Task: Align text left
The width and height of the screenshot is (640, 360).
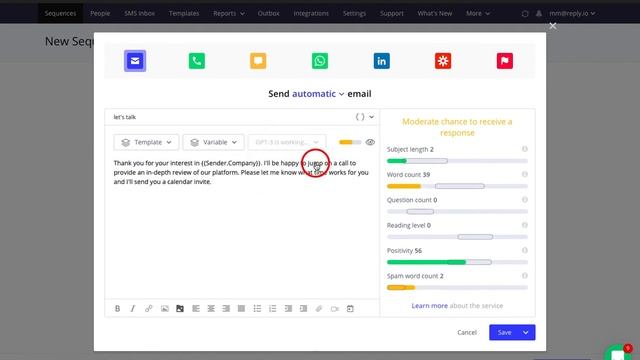Action: 196,309
